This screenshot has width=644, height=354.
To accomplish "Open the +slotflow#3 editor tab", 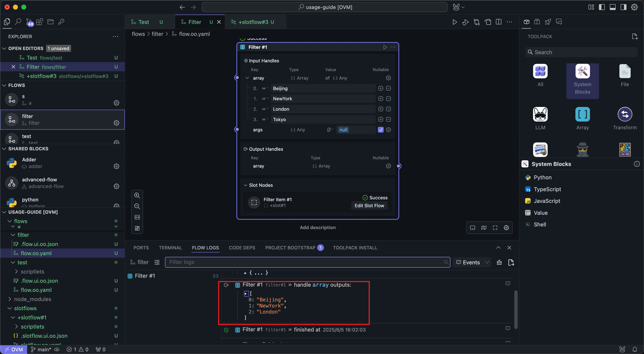I will tap(253, 22).
